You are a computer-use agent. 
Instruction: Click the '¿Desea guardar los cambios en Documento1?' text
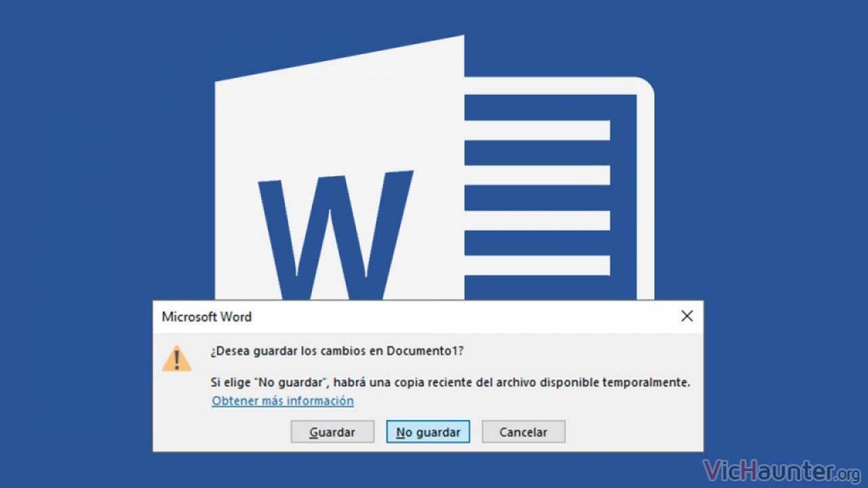point(338,350)
